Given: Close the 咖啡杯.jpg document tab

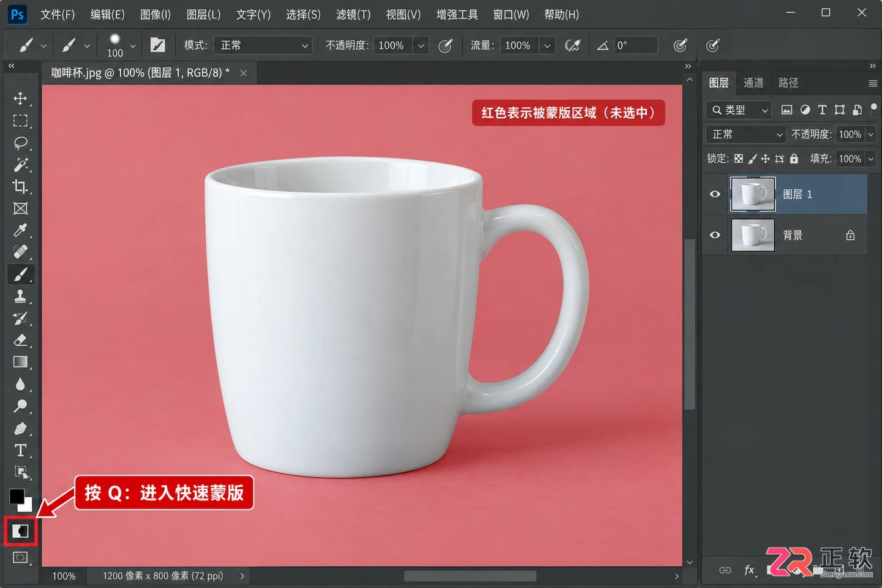Looking at the screenshot, I should point(244,73).
